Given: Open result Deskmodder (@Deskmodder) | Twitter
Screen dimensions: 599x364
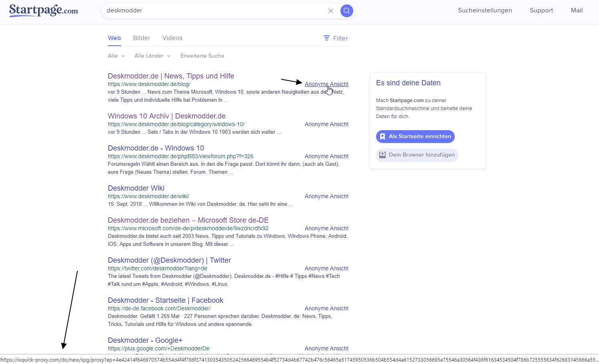Looking at the screenshot, I should pos(169,260).
